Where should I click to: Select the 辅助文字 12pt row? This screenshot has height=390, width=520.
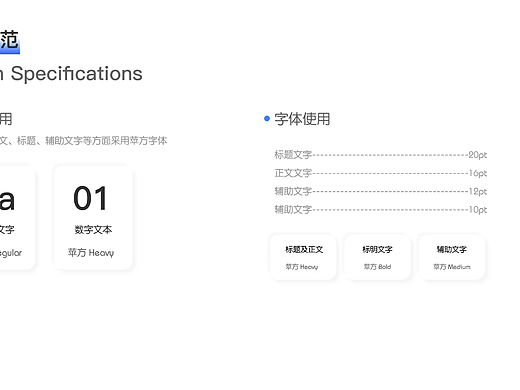tap(380, 191)
